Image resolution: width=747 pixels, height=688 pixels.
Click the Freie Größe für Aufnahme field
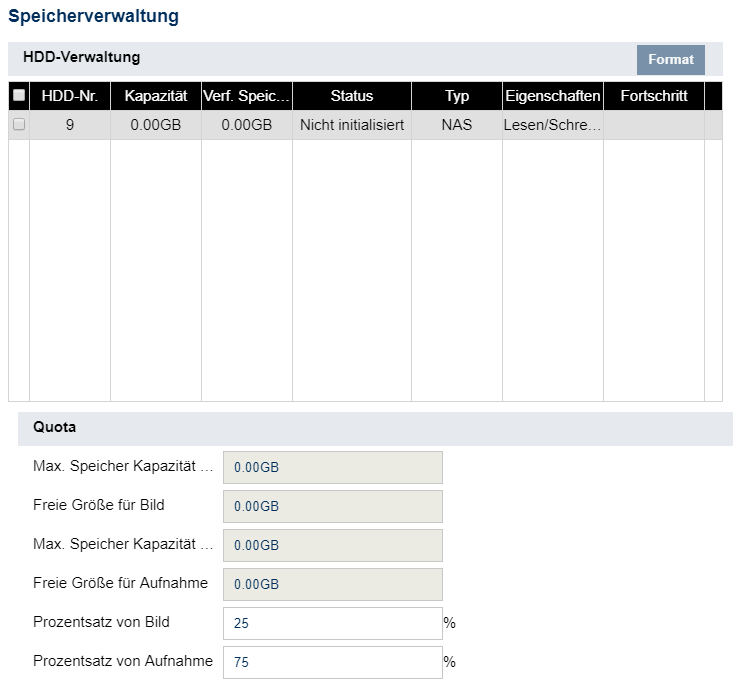(332, 584)
